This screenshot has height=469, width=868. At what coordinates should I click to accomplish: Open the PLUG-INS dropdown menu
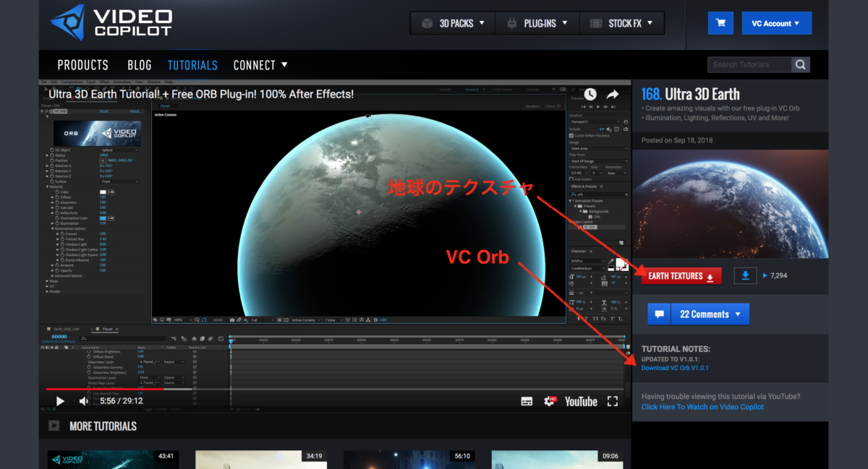(x=537, y=23)
